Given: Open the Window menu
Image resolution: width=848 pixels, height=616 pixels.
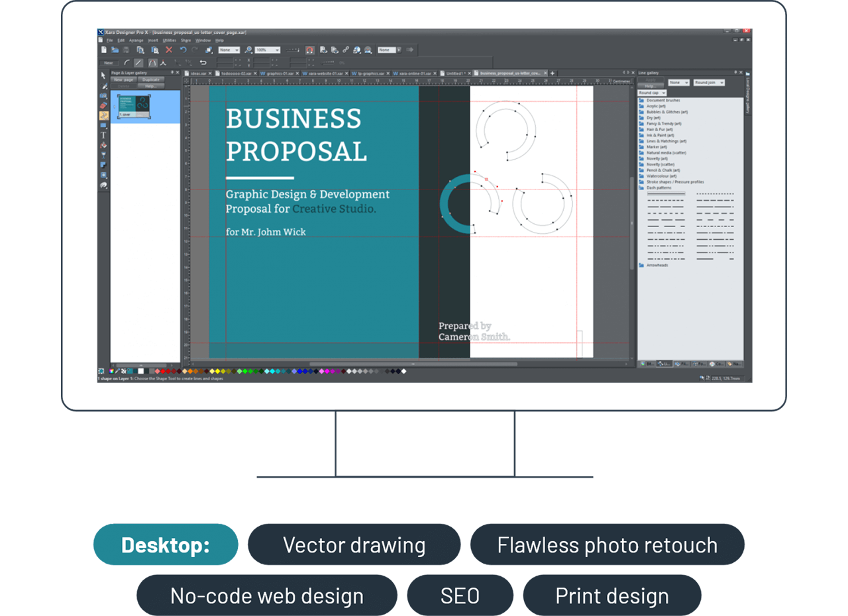Looking at the screenshot, I should (203, 40).
